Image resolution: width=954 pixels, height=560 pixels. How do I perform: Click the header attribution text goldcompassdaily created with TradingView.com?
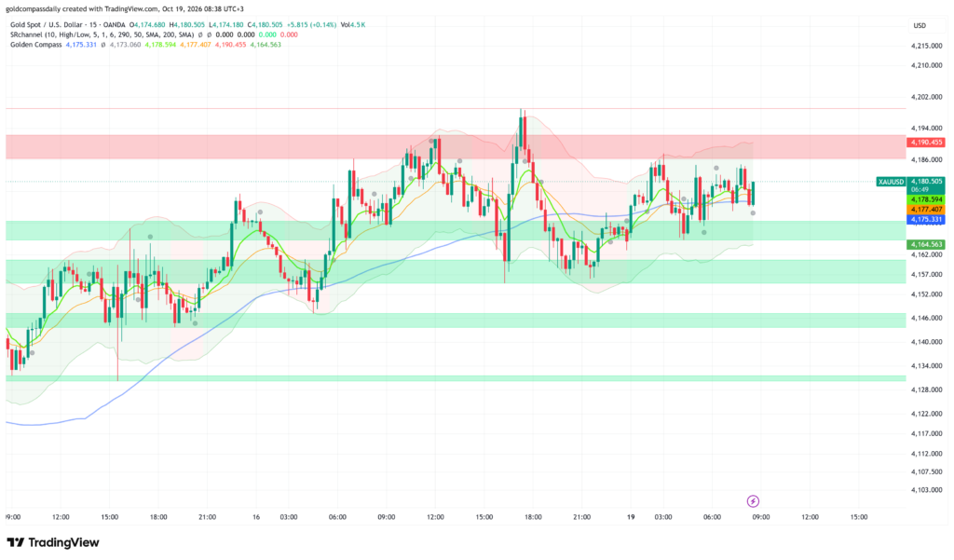pyautogui.click(x=82, y=9)
